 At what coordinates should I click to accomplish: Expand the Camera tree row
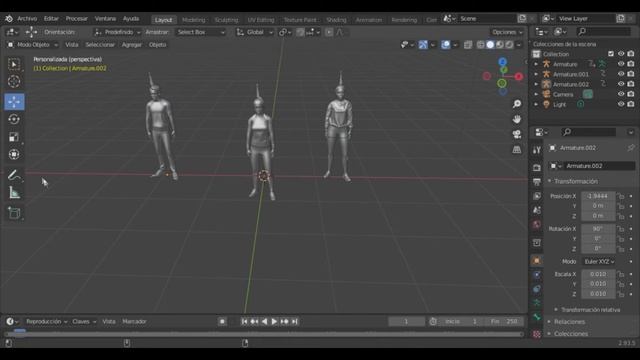click(536, 94)
